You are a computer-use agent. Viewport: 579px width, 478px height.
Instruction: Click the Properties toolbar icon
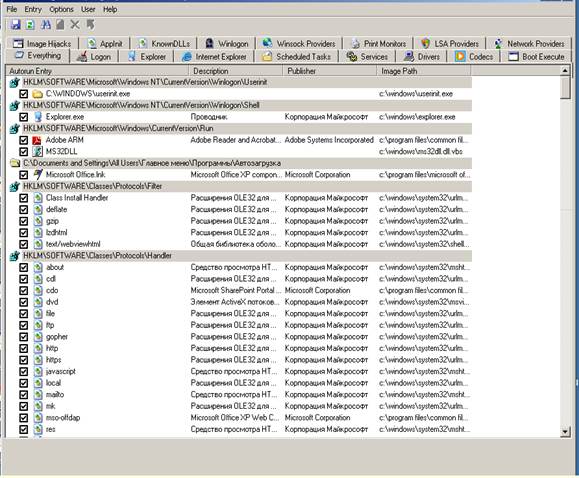pos(60,25)
